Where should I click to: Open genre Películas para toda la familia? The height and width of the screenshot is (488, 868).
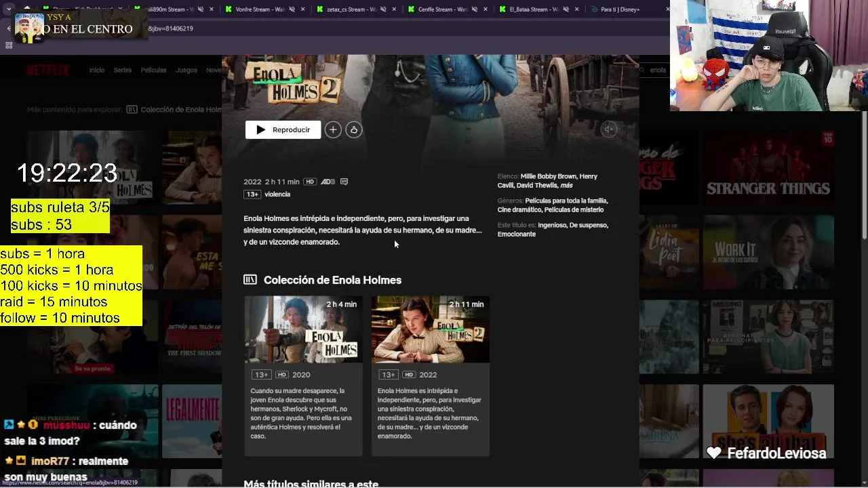[566, 201]
